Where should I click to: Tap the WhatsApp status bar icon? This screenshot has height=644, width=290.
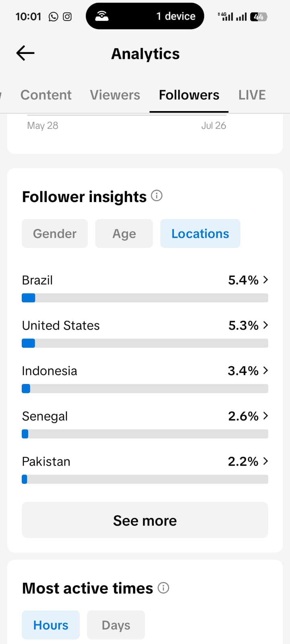(x=53, y=17)
